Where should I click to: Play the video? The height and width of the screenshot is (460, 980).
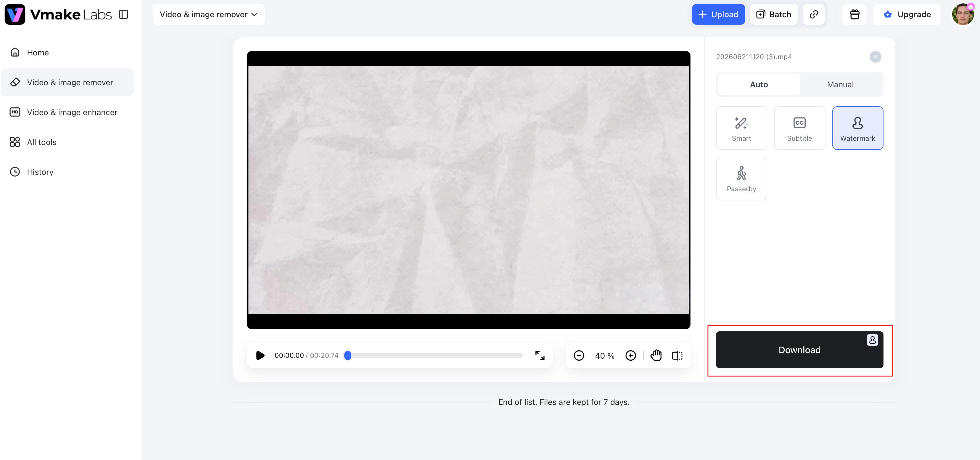click(x=260, y=355)
